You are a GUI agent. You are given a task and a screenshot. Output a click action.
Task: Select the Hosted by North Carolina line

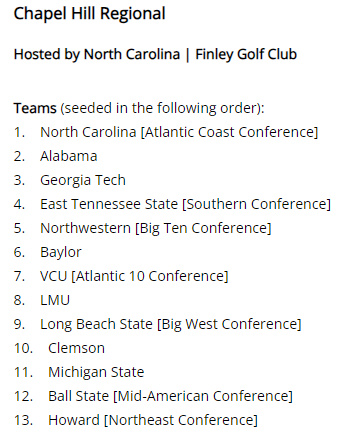(x=155, y=55)
